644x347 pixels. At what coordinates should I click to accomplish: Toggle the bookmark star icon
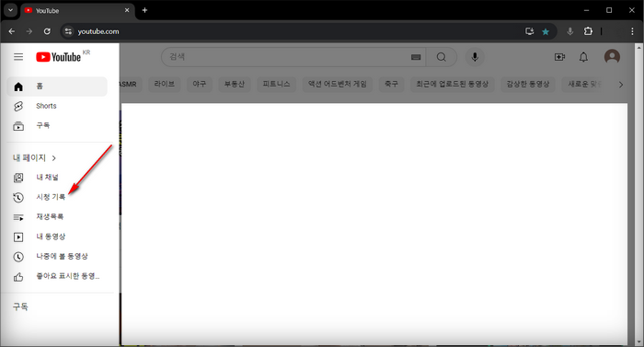[x=546, y=31]
